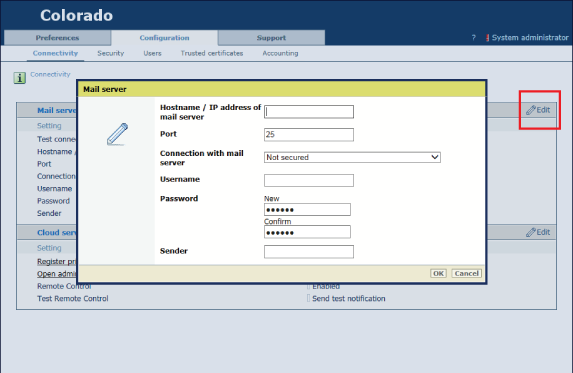The width and height of the screenshot is (573, 373).
Task: Switch to the Preferences tab
Action: (x=57, y=38)
